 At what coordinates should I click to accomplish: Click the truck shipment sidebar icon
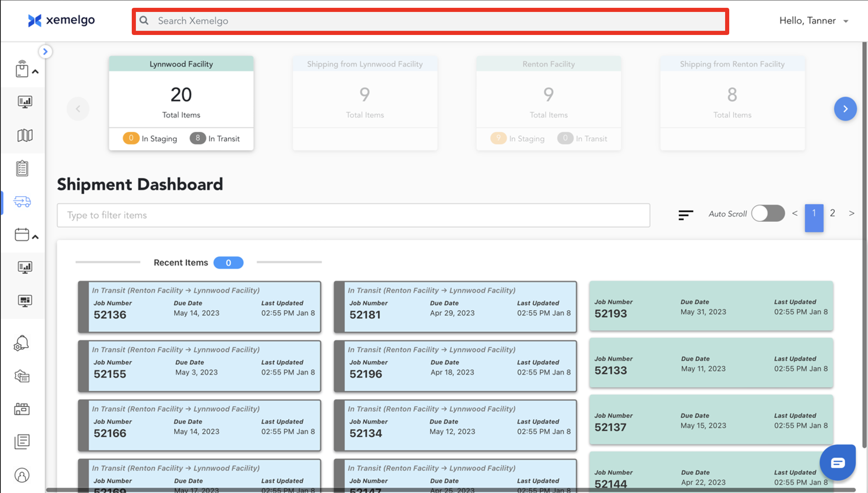22,202
